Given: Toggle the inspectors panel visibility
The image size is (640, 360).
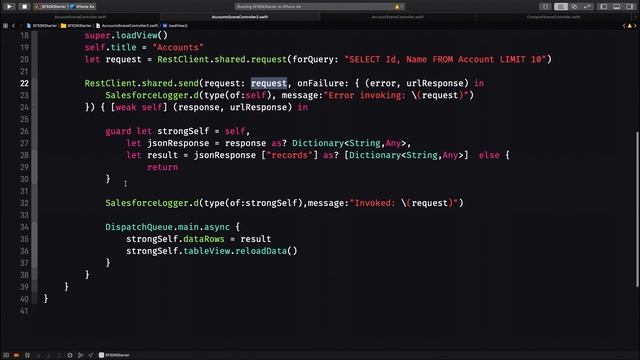Looking at the screenshot, I should pos(630,7).
